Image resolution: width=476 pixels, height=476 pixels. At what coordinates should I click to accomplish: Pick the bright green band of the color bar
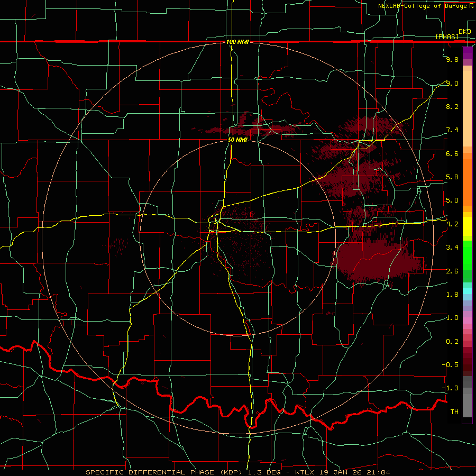click(x=467, y=255)
